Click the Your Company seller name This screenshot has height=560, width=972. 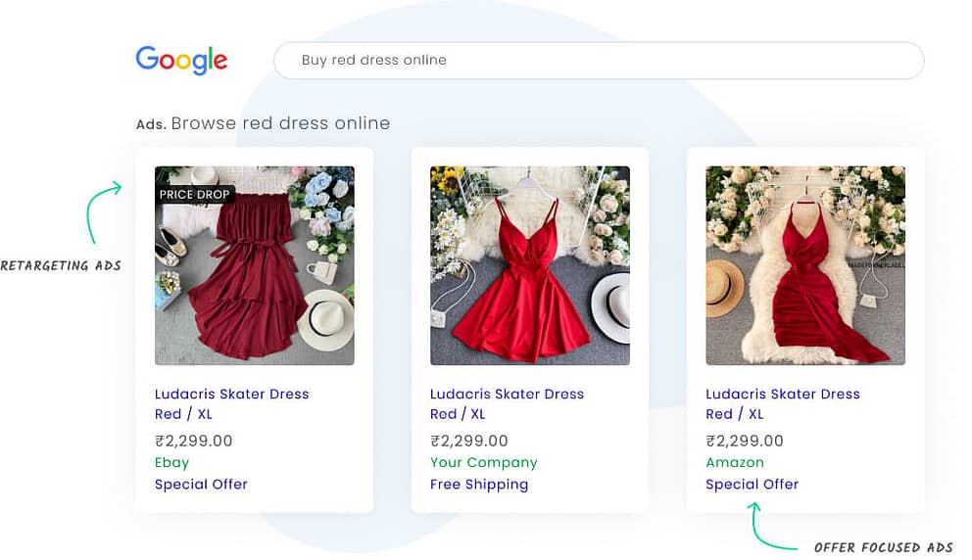coord(484,463)
